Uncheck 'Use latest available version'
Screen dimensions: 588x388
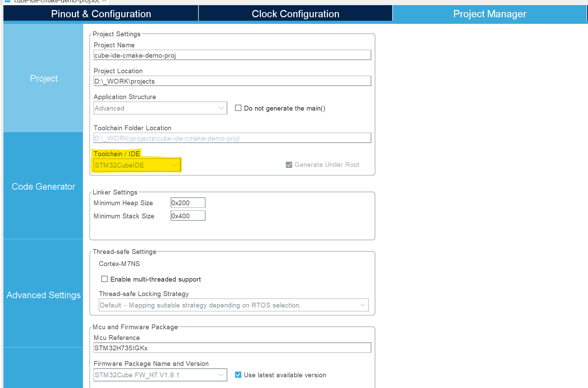[238, 375]
